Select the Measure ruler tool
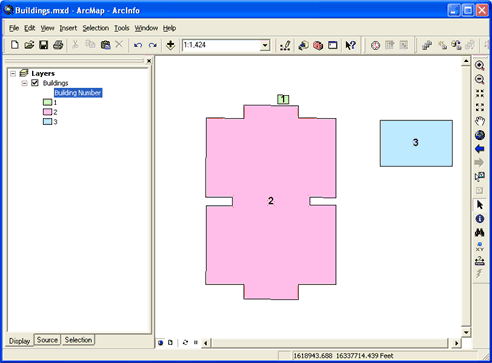 [x=480, y=260]
